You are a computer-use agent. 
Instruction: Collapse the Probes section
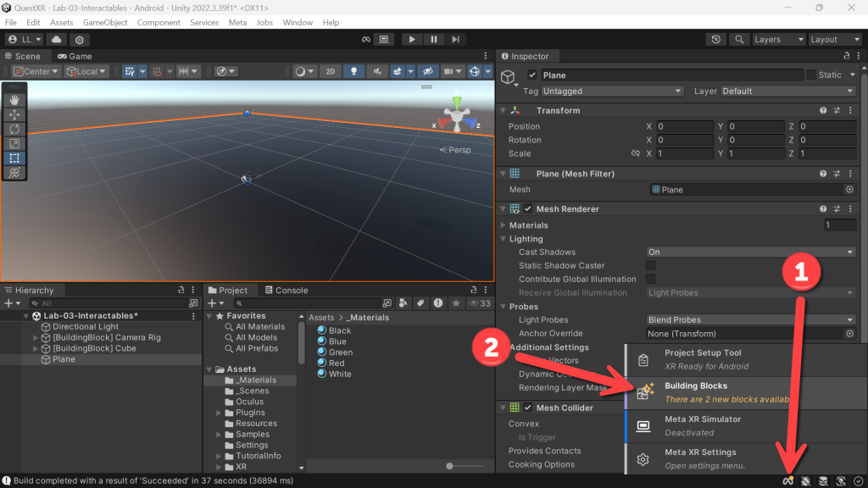coord(504,307)
